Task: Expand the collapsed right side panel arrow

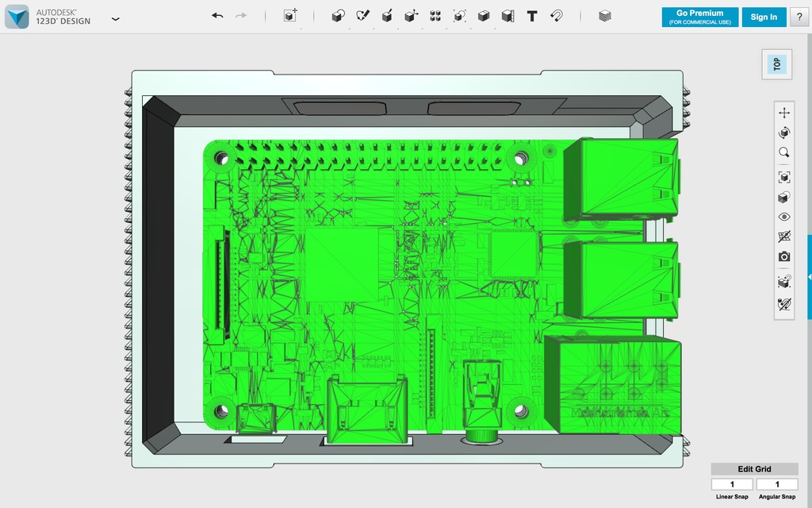Action: pyautogui.click(x=810, y=277)
